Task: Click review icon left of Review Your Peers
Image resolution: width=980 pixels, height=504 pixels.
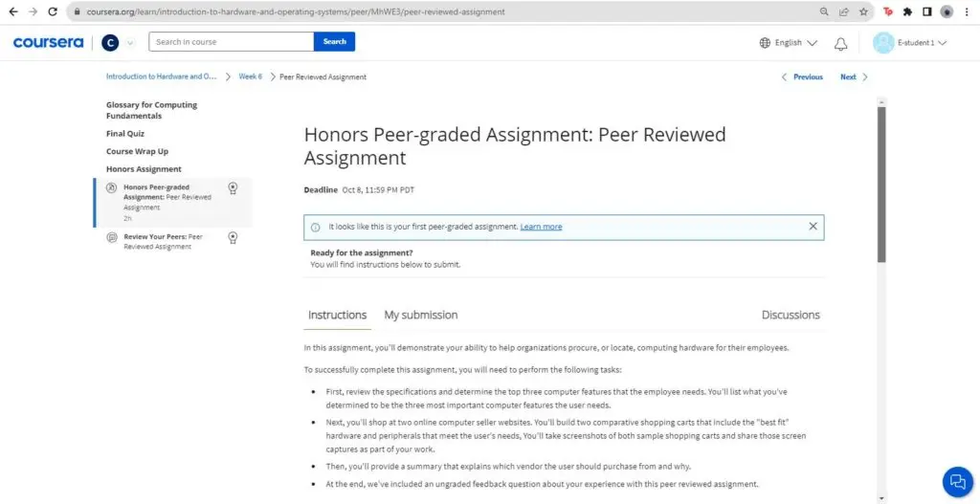Action: [x=111, y=237]
